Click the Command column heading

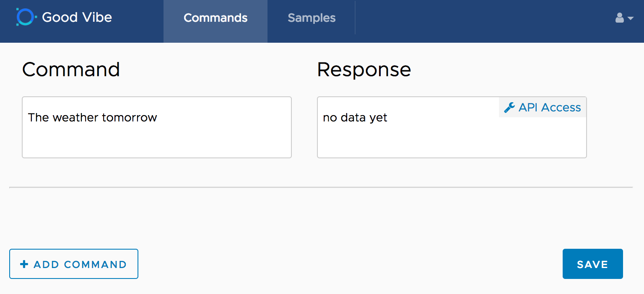(x=71, y=70)
